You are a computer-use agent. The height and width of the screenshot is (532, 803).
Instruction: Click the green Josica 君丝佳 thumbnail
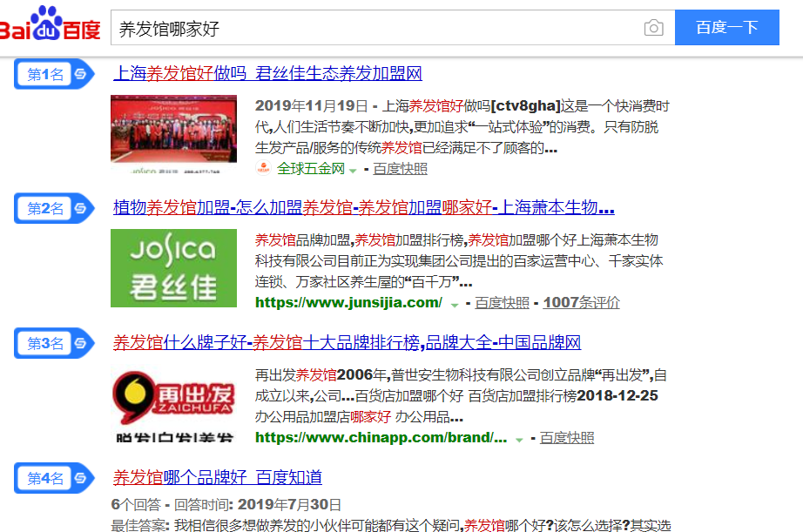pyautogui.click(x=173, y=268)
